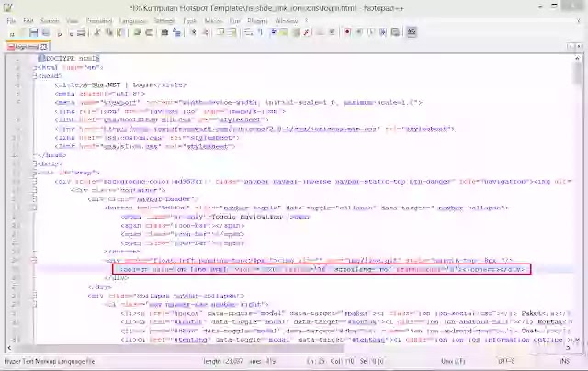This screenshot has width=588, height=371.
Task: Click the Undo toolbar icon
Action: (x=137, y=33)
